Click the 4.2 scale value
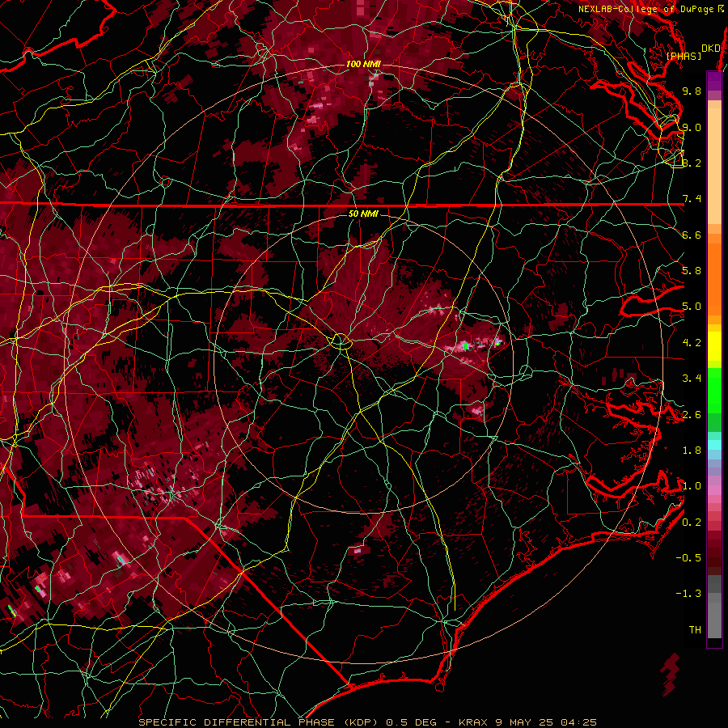Image resolution: width=728 pixels, height=728 pixels. pyautogui.click(x=692, y=343)
